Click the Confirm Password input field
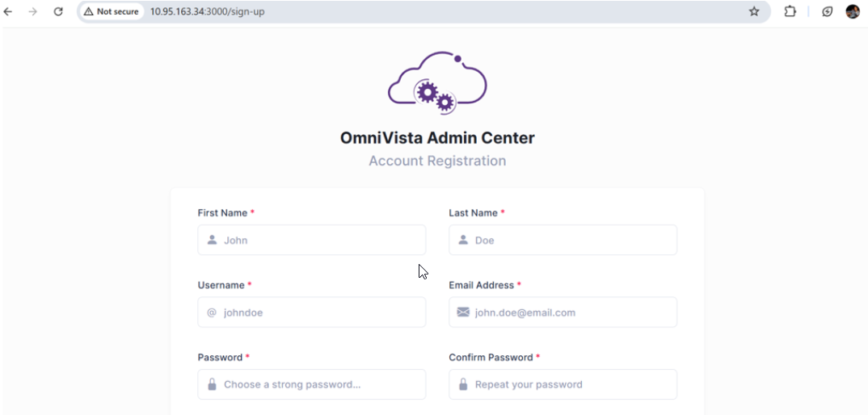This screenshot has width=868, height=415. 570,384
